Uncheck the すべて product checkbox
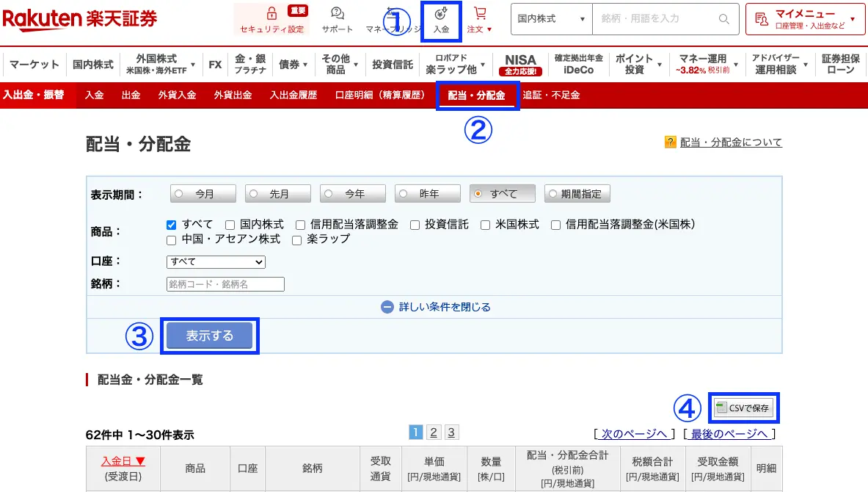868x492 pixels. coord(171,225)
